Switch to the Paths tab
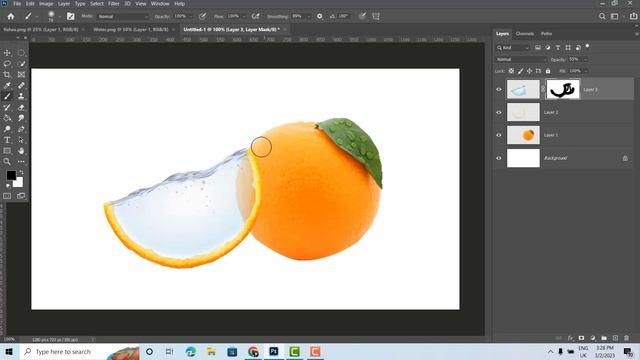640x360 pixels. pos(547,33)
